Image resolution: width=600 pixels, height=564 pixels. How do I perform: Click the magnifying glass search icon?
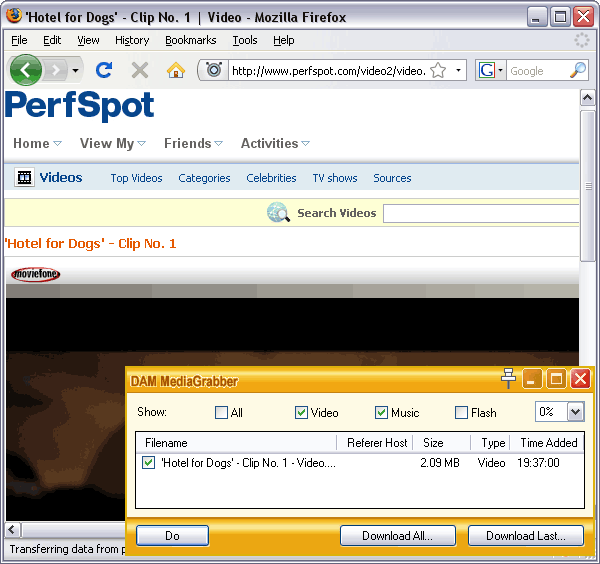[578, 70]
